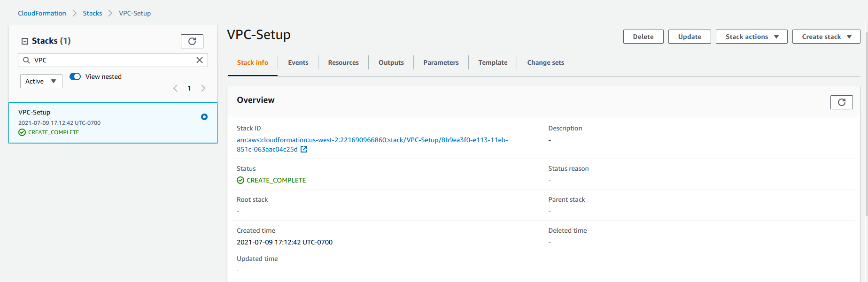The image size is (868, 282).
Task: Click the Delete stack button
Action: 643,37
